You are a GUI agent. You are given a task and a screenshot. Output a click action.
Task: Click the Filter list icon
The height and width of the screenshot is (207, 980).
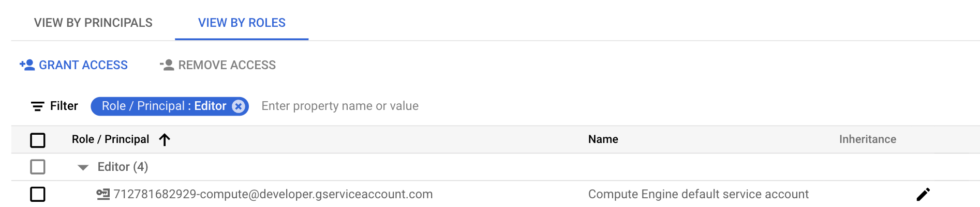[37, 106]
